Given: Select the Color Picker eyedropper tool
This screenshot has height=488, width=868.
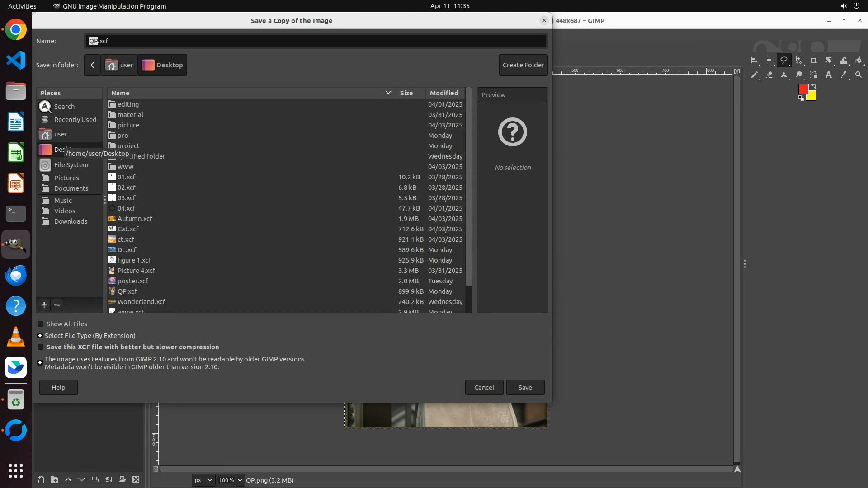Looking at the screenshot, I should coord(844,75).
